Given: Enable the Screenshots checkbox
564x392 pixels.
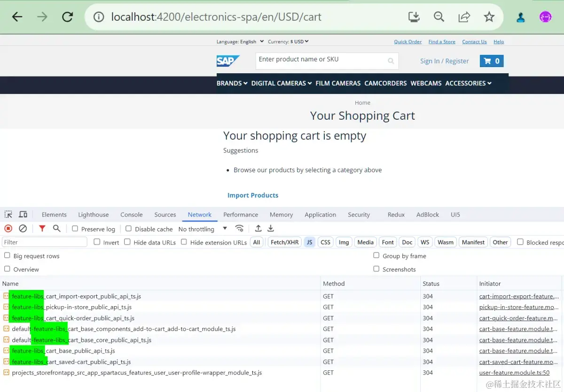Looking at the screenshot, I should (376, 269).
